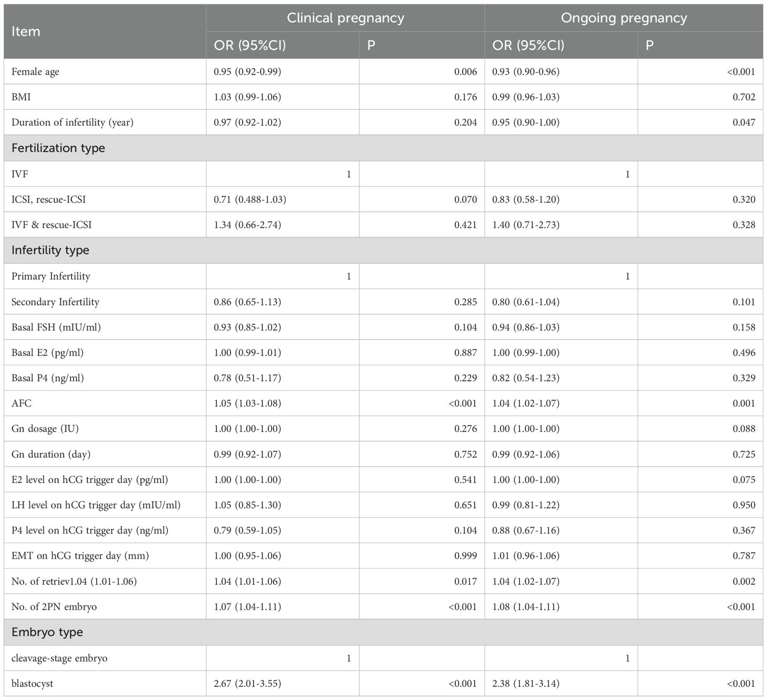This screenshot has height=700, width=767.
Task: Select the 0.71 (0.488-1.03) odds ratio cell
Action: point(250,200)
